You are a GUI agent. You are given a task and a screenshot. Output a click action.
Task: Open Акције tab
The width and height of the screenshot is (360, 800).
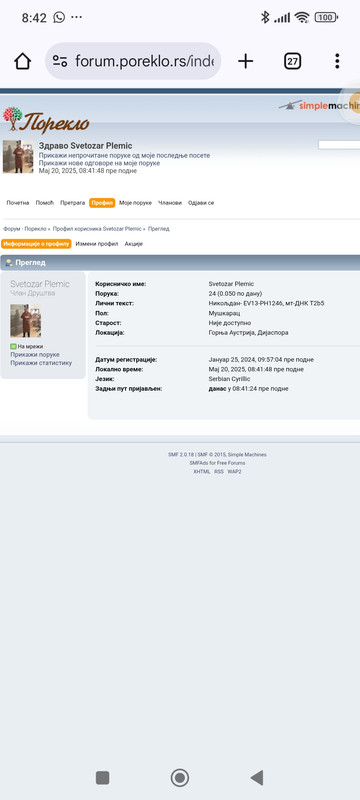[134, 244]
